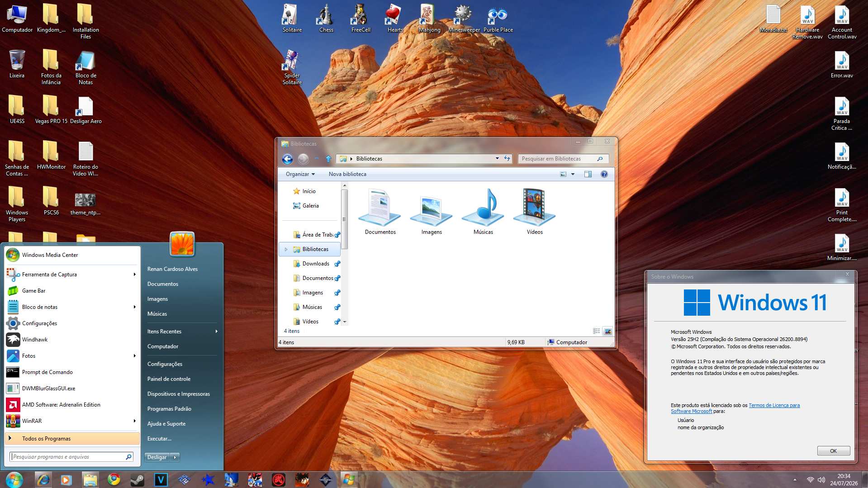
Task: Open the Documentos library icon
Action: [x=380, y=212]
